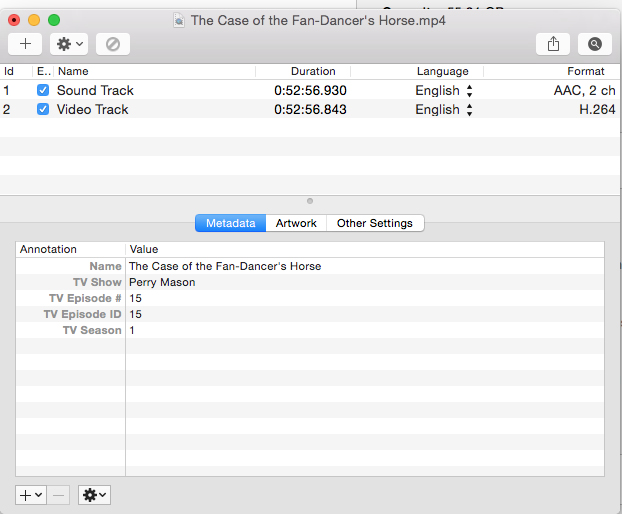Select the Video Track row name

coord(92,109)
